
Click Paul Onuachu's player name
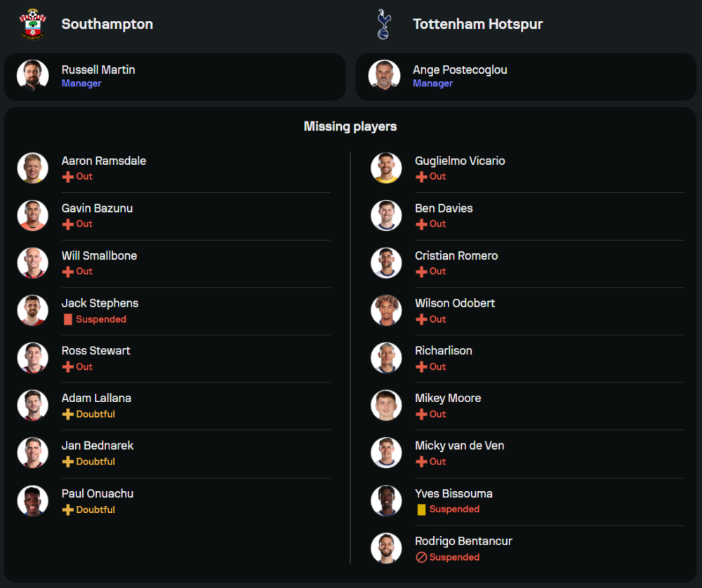[x=98, y=493]
